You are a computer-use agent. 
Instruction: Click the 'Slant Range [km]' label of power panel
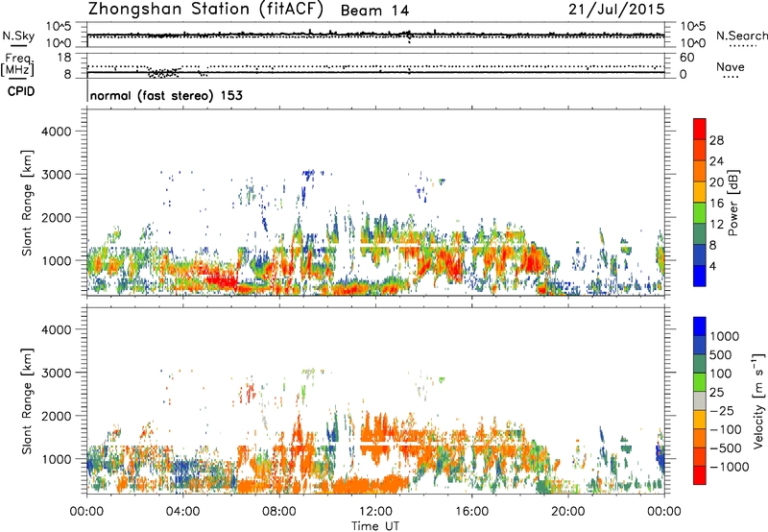[27, 203]
